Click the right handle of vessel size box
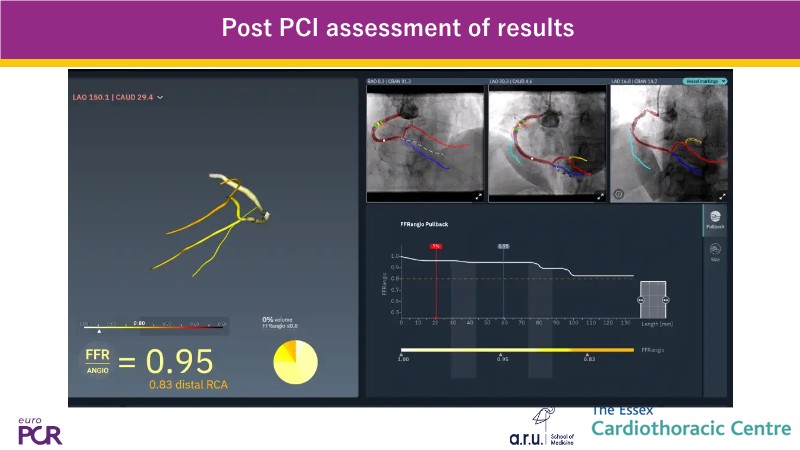The height and width of the screenshot is (450, 800). (665, 298)
